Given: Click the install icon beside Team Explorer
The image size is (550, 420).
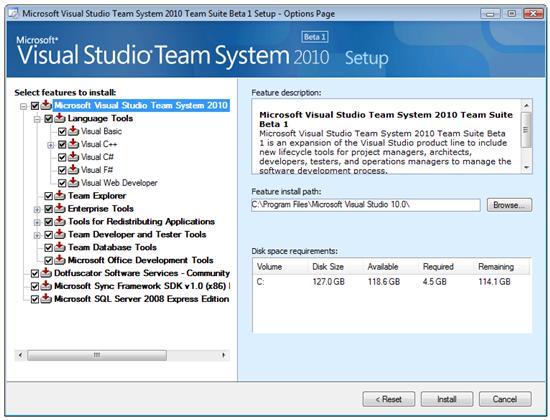Looking at the screenshot, I should [60, 195].
